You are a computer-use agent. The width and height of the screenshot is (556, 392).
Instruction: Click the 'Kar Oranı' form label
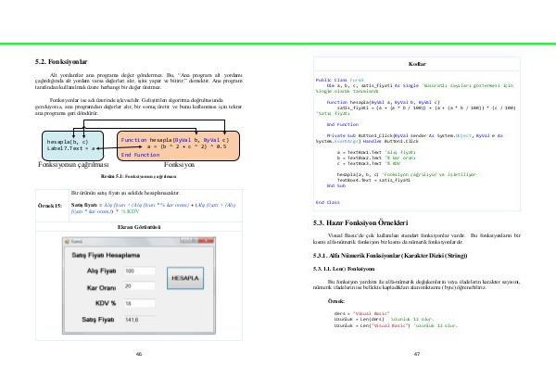101,287
